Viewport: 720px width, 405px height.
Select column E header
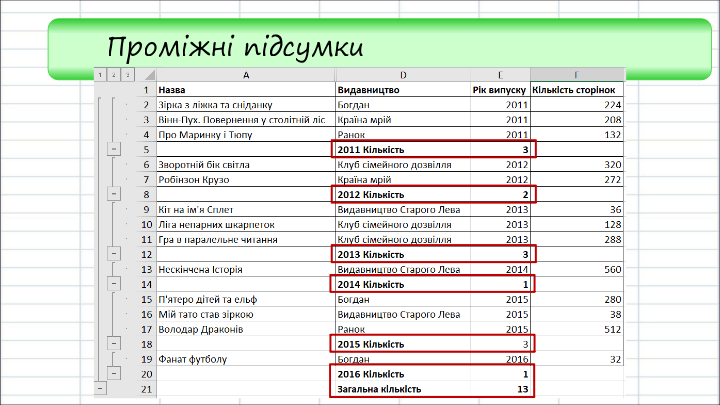(x=499, y=75)
